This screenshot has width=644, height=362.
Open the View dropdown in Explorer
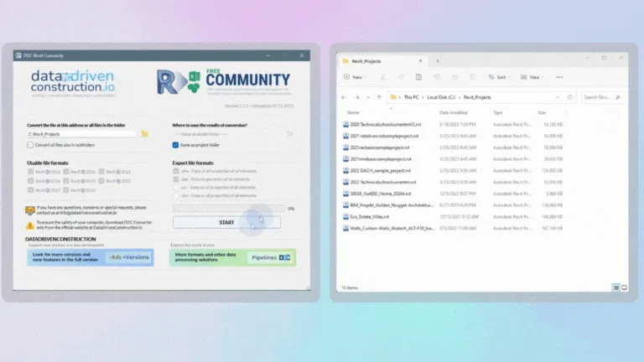pos(532,77)
